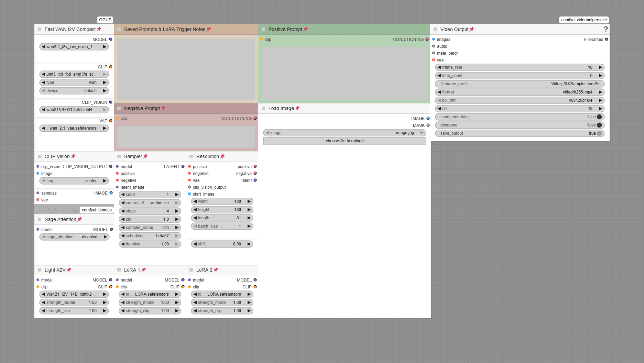The width and height of the screenshot is (644, 363).
Task: Enable the pingpong toggle
Action: (599, 125)
